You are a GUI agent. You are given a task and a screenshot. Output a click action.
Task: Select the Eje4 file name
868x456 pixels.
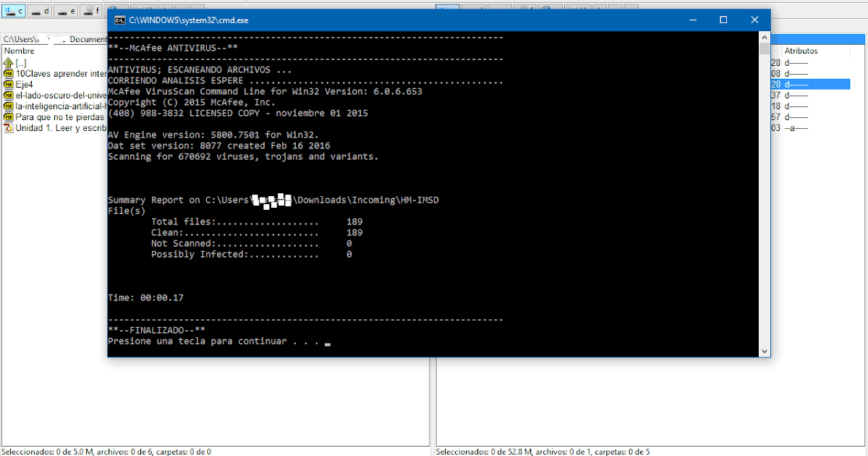pos(25,85)
